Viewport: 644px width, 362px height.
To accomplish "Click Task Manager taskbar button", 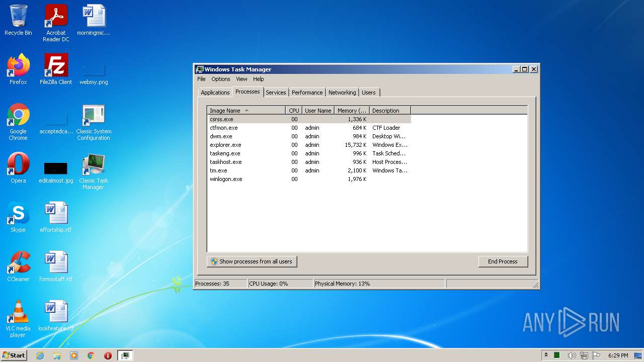I will pyautogui.click(x=125, y=355).
